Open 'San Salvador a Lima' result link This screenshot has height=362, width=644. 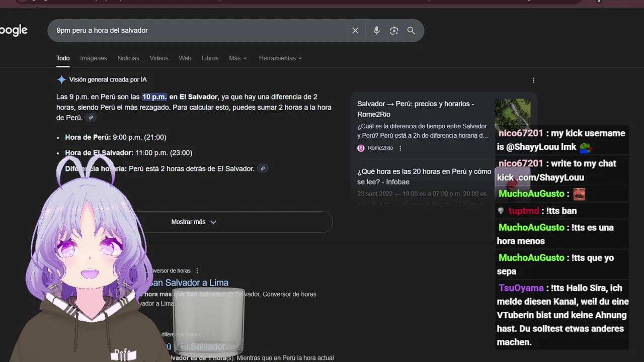pos(188,283)
